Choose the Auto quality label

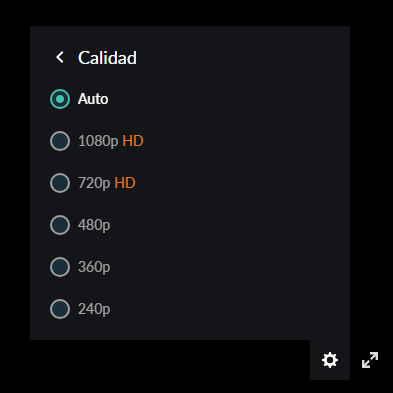[93, 99]
